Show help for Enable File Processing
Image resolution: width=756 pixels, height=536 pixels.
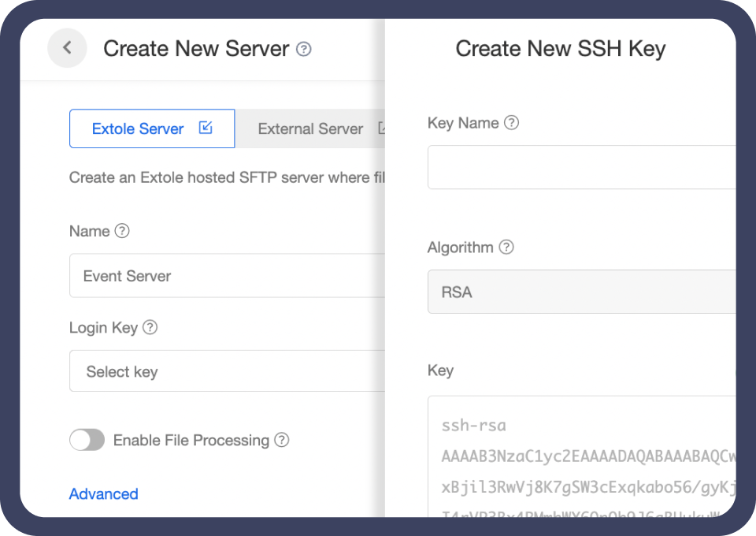pyautogui.click(x=282, y=440)
